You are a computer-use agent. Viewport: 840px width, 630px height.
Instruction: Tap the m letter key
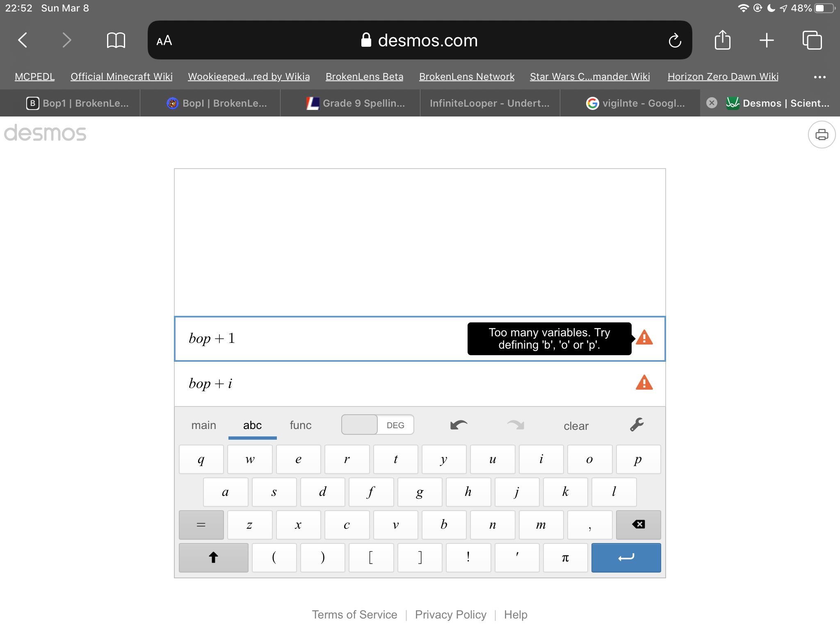(541, 525)
